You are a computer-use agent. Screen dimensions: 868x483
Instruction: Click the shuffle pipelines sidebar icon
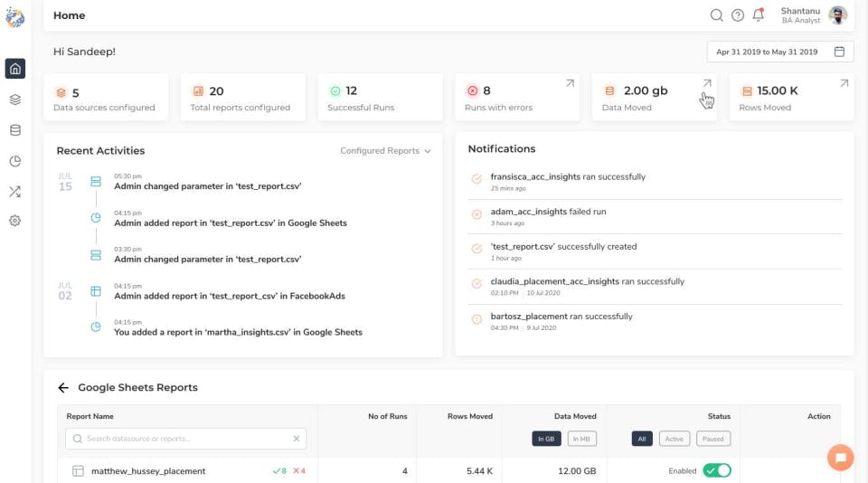pos(14,192)
